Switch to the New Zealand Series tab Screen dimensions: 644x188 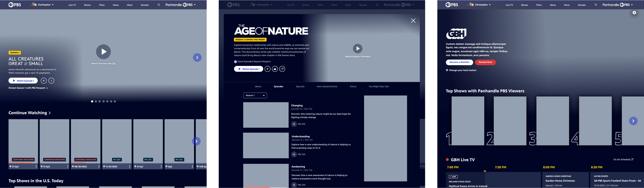click(327, 86)
